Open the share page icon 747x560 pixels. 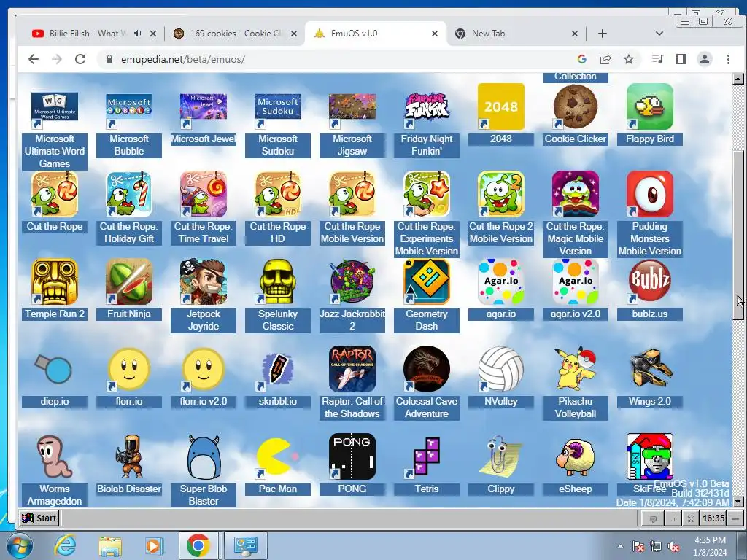605,59
